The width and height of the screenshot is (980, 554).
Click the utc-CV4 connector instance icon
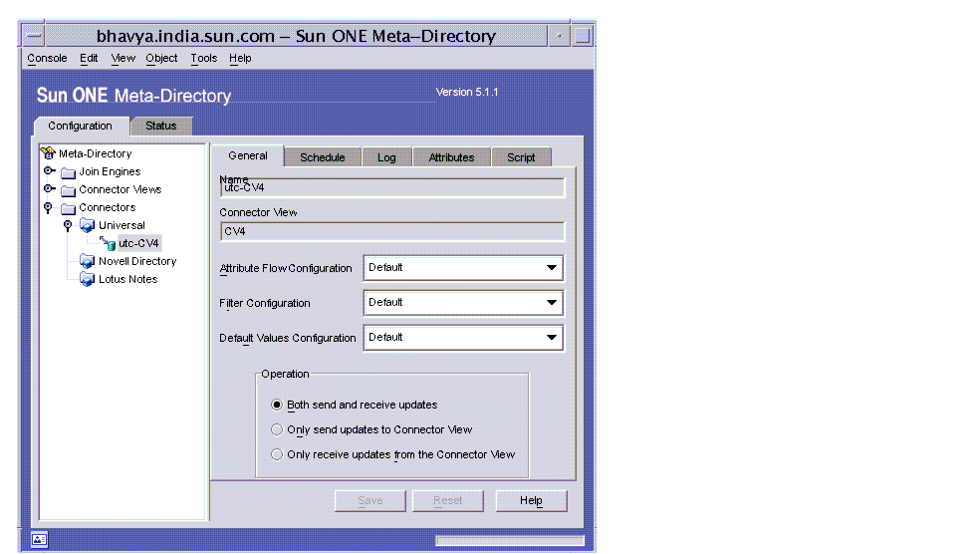(x=109, y=244)
